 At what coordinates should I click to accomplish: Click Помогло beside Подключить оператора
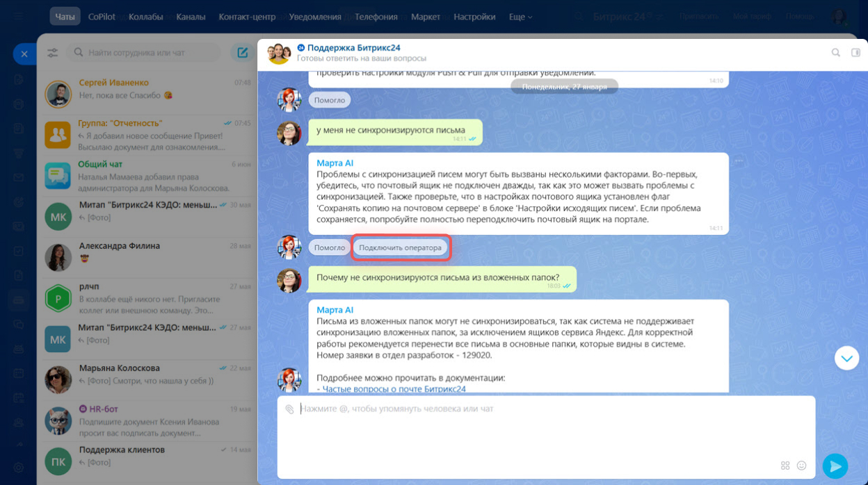(x=329, y=247)
